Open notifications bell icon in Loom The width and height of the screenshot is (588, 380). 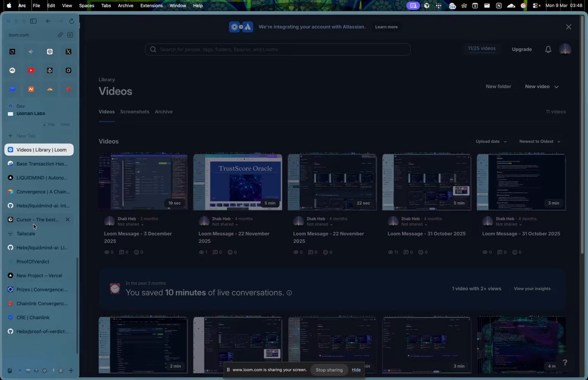548,49
